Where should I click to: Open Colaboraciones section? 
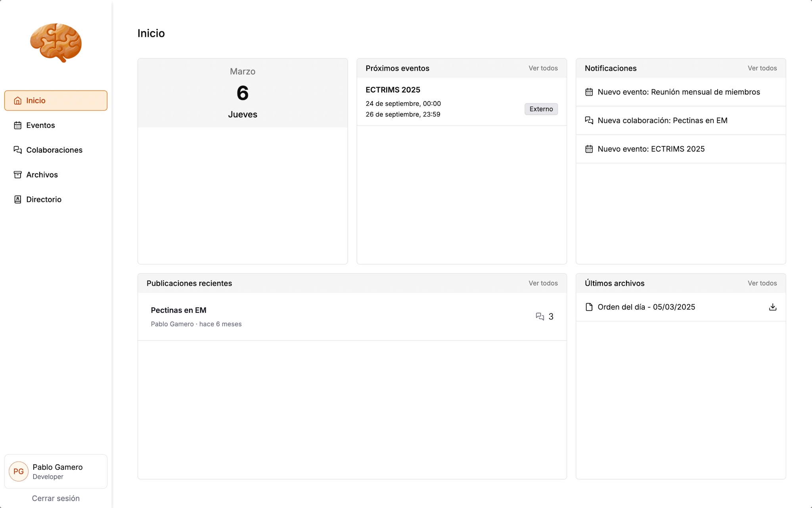point(54,150)
